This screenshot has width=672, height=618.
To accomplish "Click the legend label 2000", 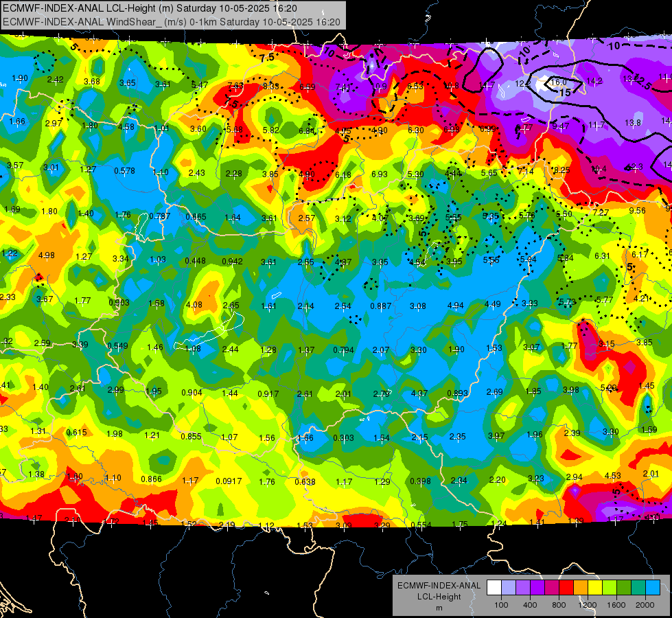I will coord(645,605).
